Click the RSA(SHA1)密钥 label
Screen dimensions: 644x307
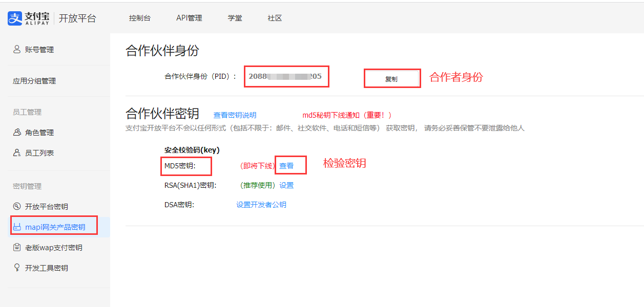coord(191,185)
